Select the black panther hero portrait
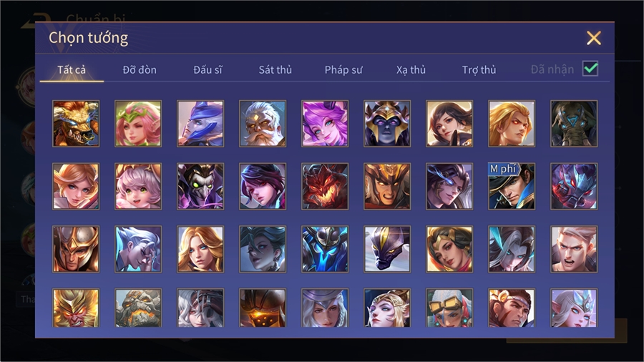 pyautogui.click(x=387, y=249)
